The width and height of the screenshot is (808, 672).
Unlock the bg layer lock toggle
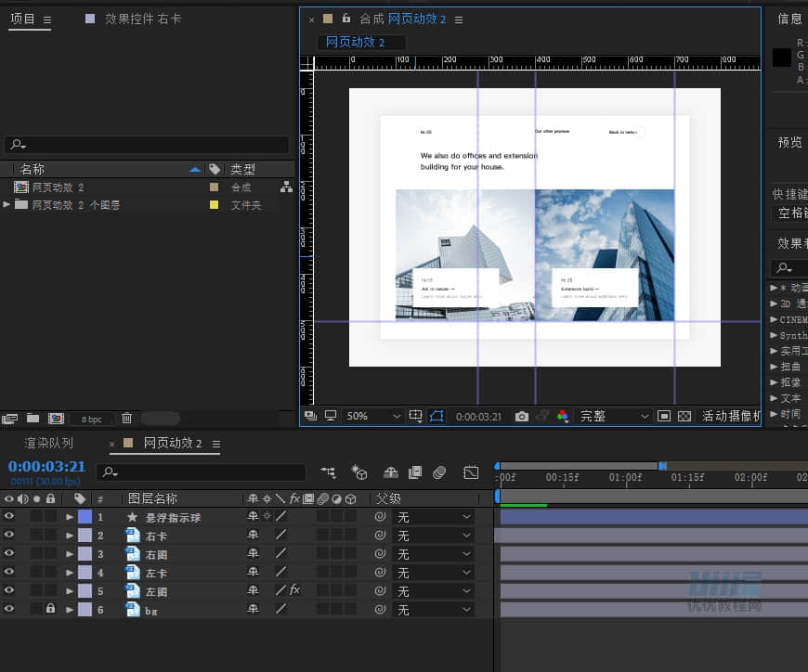(50, 609)
